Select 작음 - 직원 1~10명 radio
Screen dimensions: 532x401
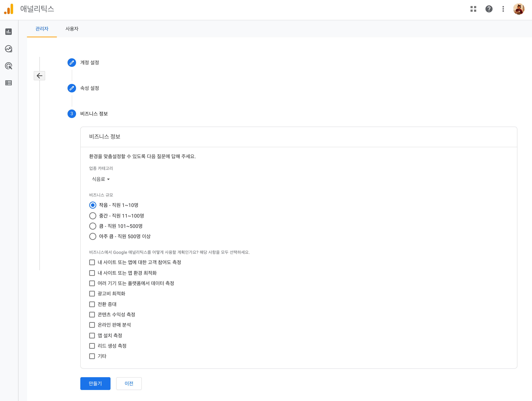[x=93, y=205]
